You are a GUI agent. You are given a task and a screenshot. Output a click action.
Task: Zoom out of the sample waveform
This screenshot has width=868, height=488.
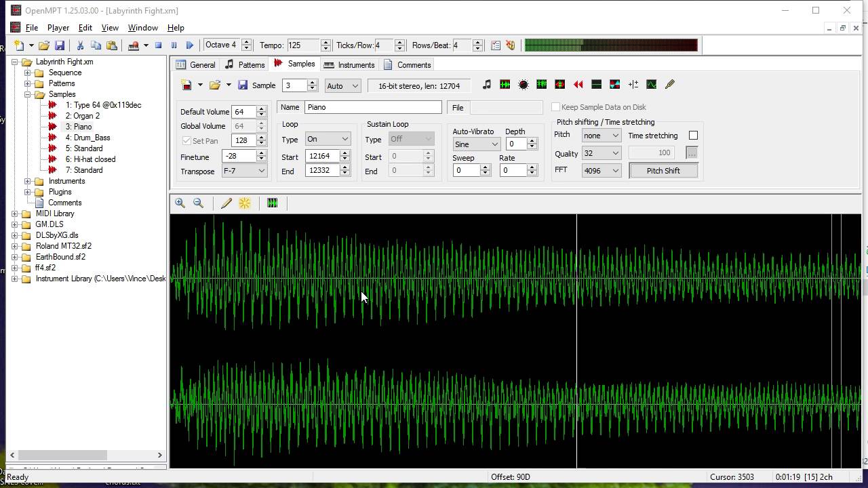click(198, 203)
